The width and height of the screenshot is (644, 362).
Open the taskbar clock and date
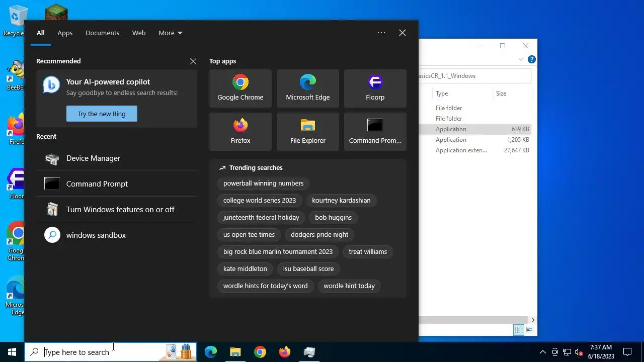(601, 352)
